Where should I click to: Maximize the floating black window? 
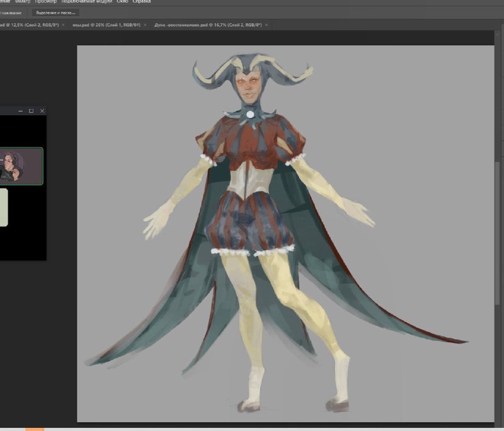(x=31, y=111)
